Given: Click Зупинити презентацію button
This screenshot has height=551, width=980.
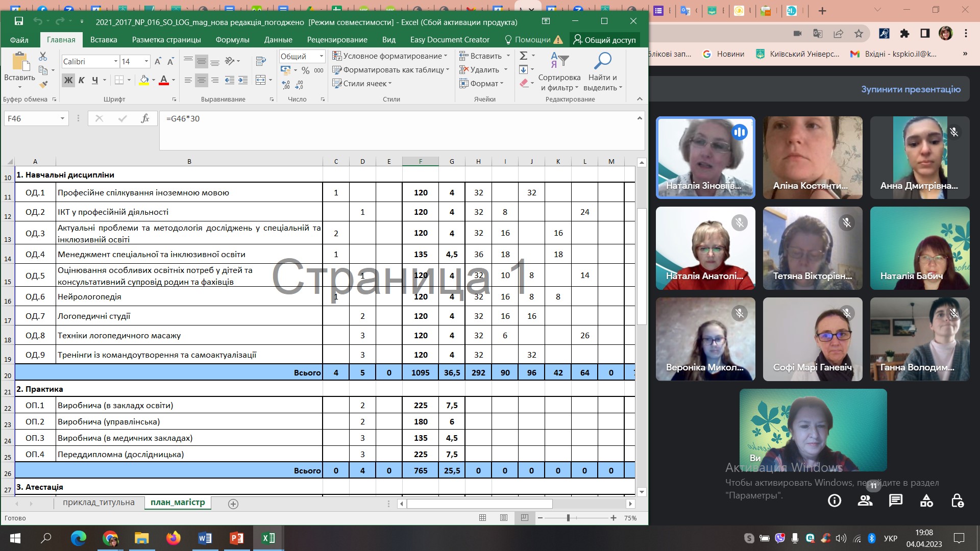Looking at the screenshot, I should click(911, 89).
